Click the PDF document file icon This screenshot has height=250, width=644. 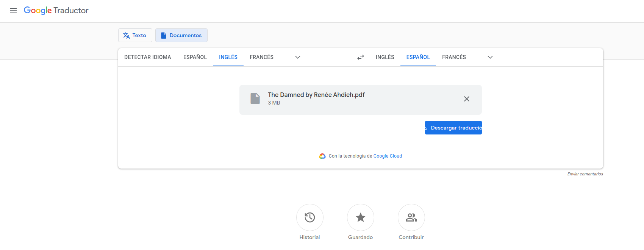pos(255,98)
